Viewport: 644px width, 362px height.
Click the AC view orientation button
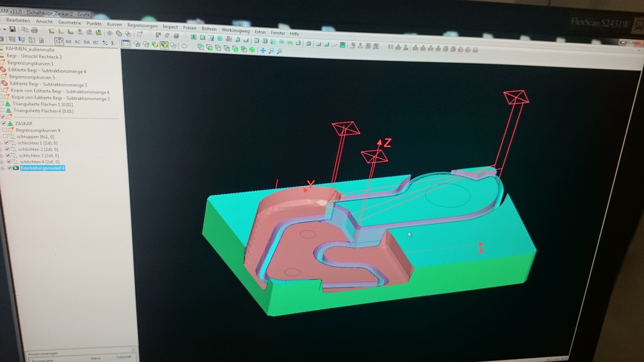[x=77, y=42]
